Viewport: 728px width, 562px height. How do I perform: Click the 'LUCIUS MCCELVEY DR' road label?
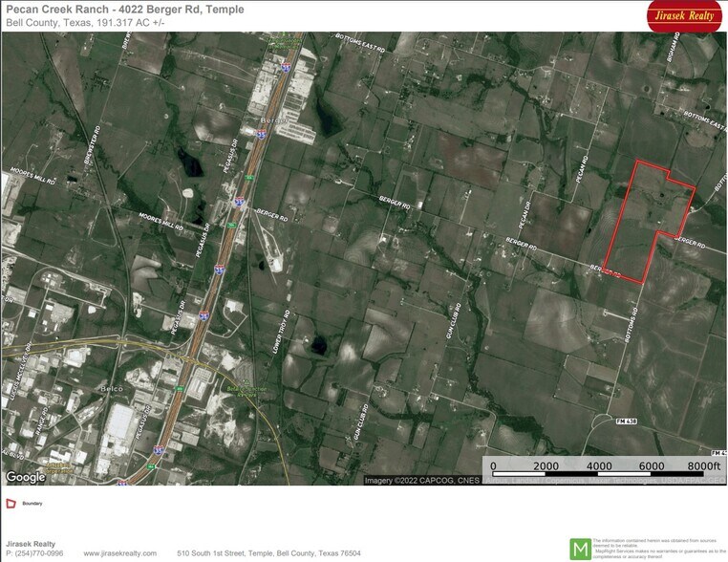coord(18,372)
